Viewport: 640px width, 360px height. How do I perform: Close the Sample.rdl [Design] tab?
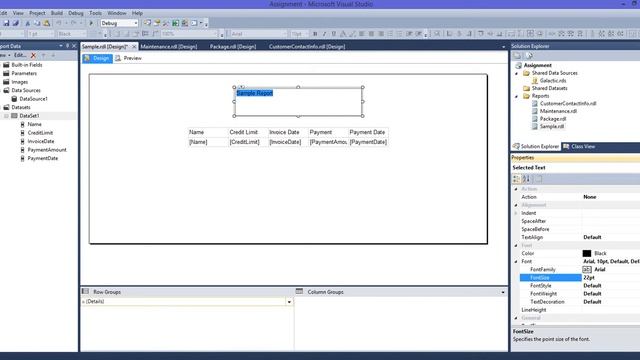coord(134,47)
